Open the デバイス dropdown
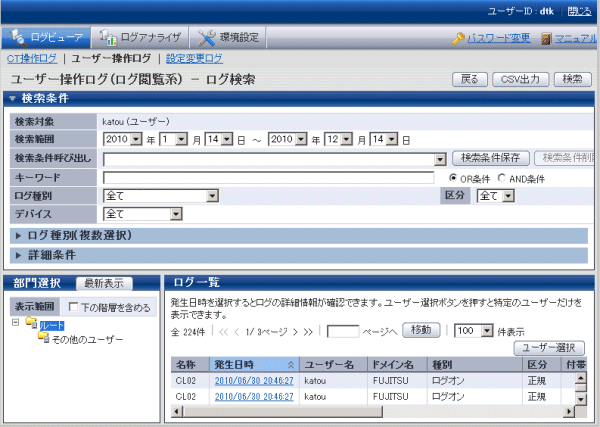Viewport: 600px width, 427px height. click(x=175, y=213)
